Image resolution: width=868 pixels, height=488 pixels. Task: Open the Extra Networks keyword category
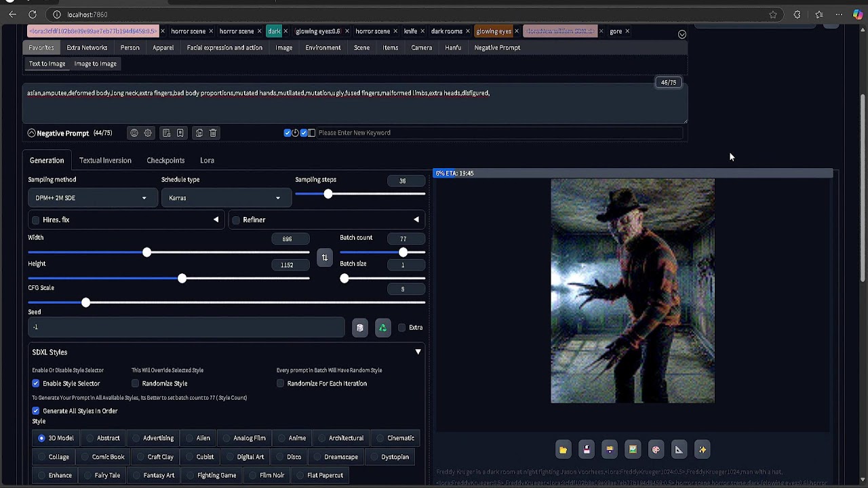pyautogui.click(x=87, y=47)
